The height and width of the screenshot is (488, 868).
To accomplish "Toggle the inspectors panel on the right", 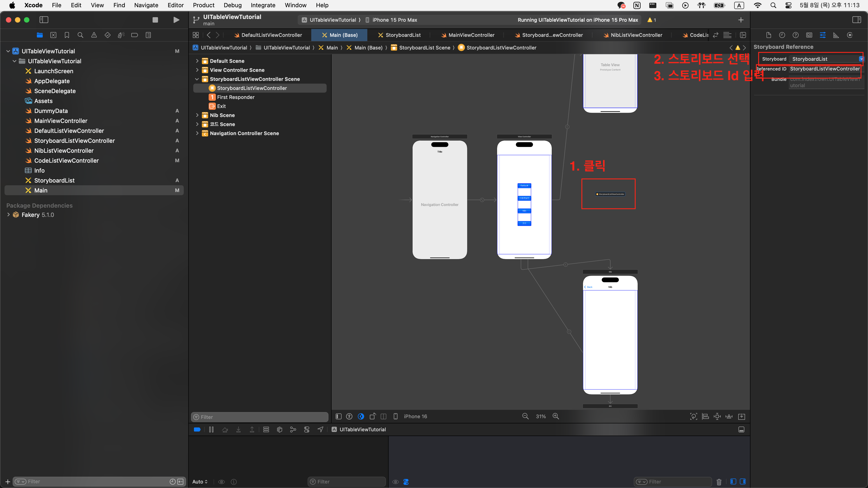I will tap(856, 20).
